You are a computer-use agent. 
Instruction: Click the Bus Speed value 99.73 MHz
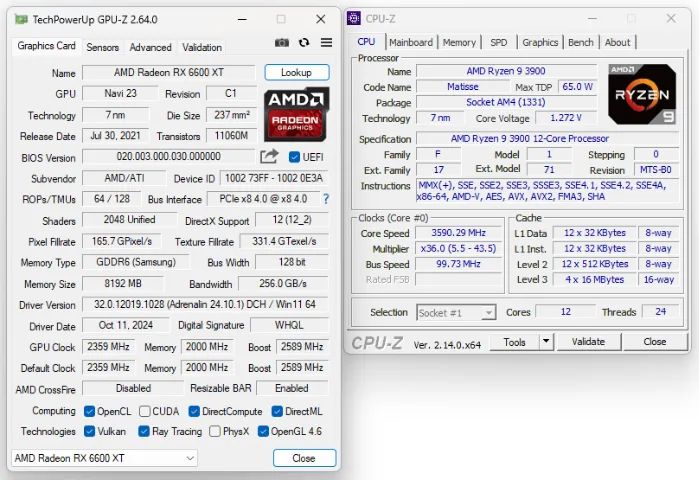click(x=458, y=264)
